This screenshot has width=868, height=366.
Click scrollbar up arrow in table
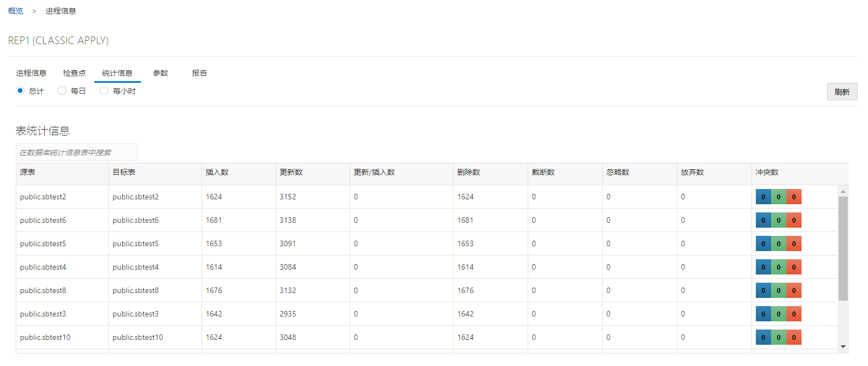point(843,191)
